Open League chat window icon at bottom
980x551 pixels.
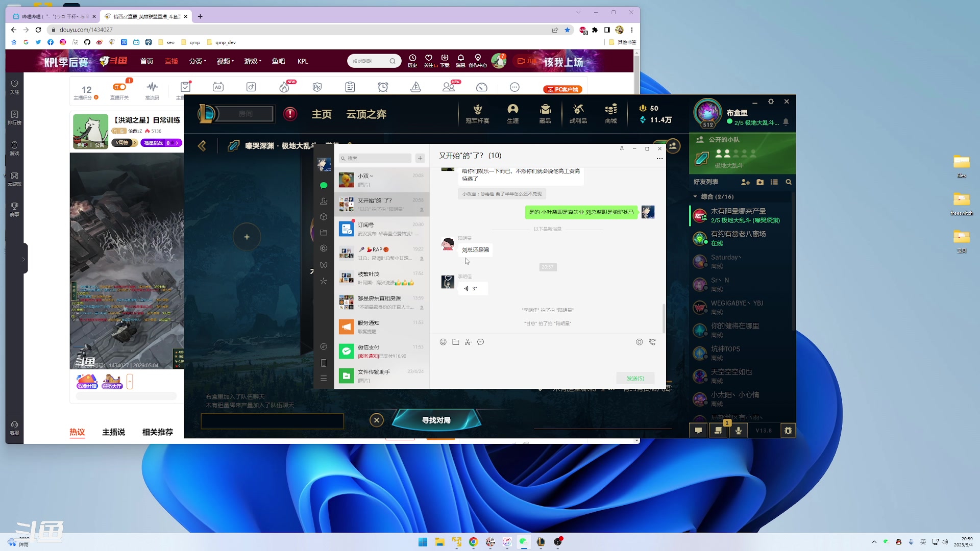[x=698, y=431]
